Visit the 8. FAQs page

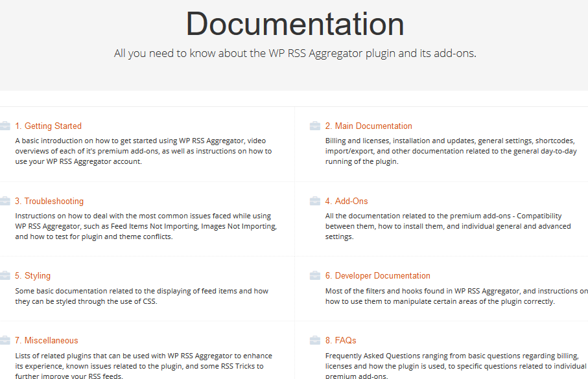(341, 340)
